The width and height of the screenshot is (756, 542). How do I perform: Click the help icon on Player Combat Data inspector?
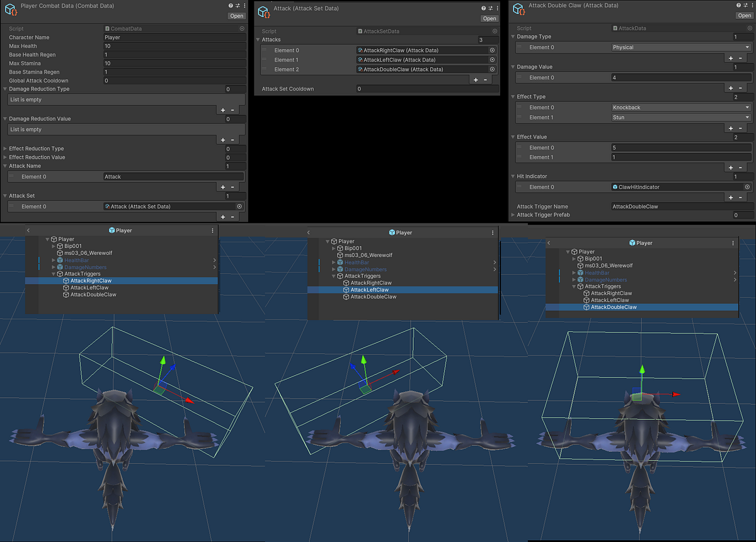[x=229, y=6]
